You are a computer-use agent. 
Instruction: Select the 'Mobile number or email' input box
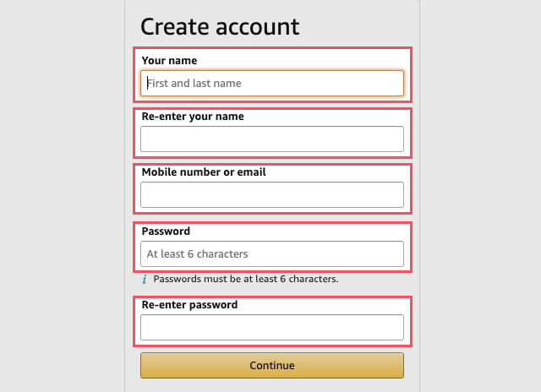click(272, 195)
